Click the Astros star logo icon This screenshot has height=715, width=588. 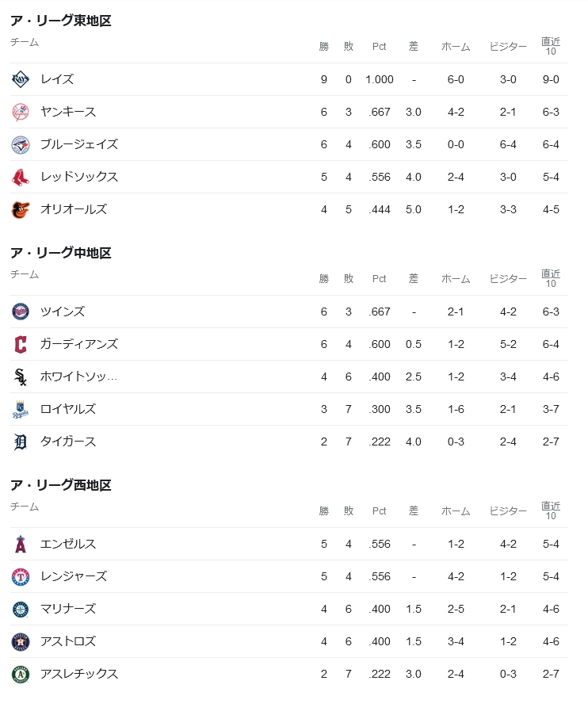pyautogui.click(x=20, y=641)
